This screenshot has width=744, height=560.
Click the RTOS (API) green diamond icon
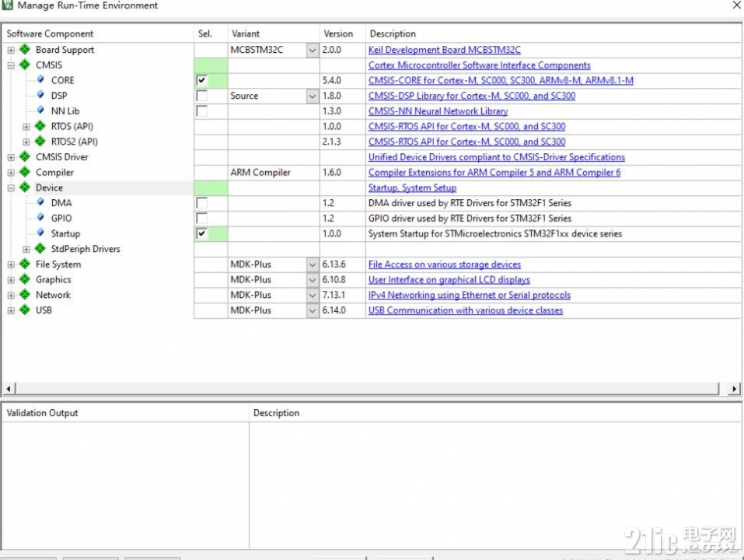coord(40,126)
